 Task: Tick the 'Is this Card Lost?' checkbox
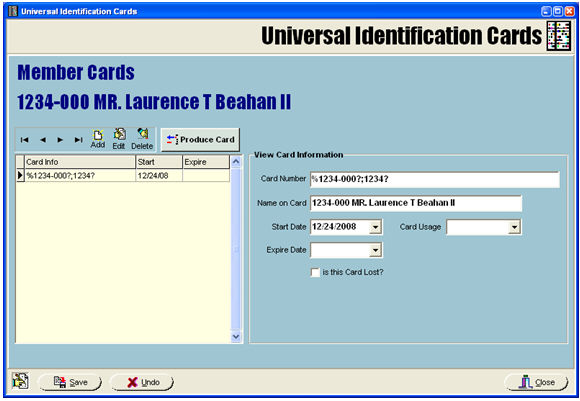(x=315, y=273)
